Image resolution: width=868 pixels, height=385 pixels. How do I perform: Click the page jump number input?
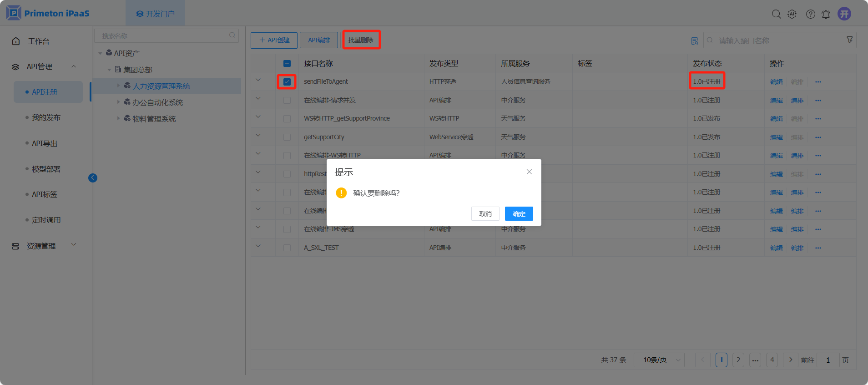[x=828, y=360]
